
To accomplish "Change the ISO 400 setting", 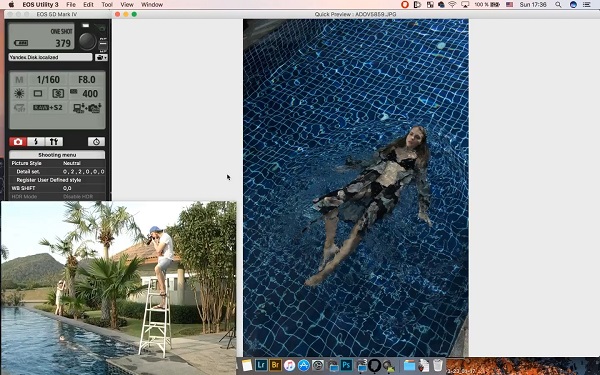I will (x=86, y=93).
